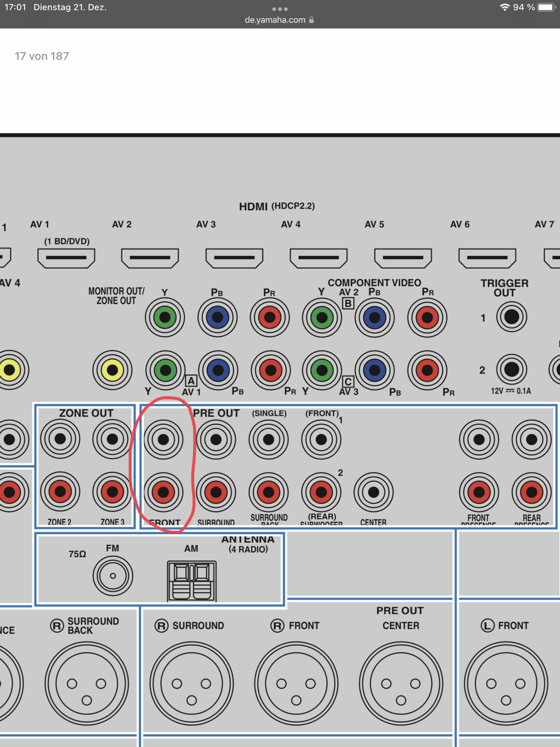Click the Trigger Out 2 jack

(511, 369)
